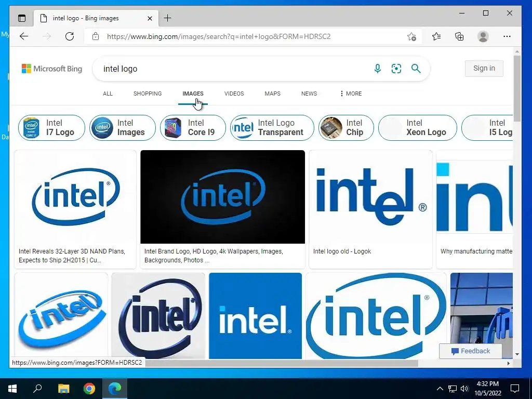
Task: Click Microsoft Edge taskbar icon
Action: (115, 389)
